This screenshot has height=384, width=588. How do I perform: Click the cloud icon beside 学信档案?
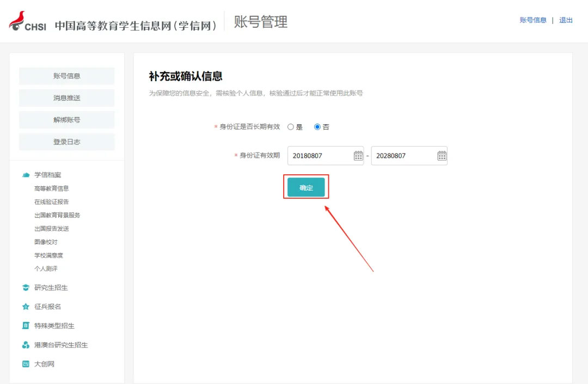pyautogui.click(x=26, y=175)
